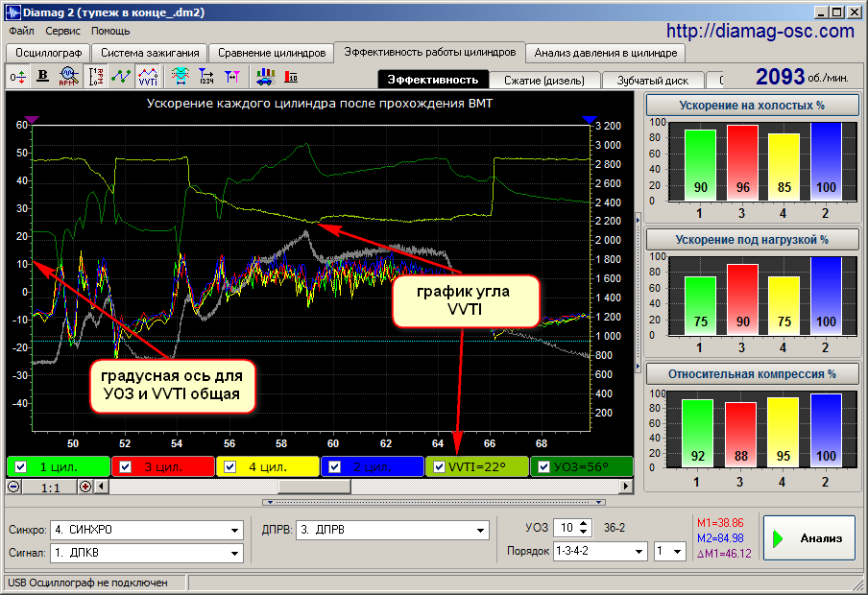This screenshot has height=595, width=868.
Task: Toggle the УОЗ=56° checkbox
Action: point(543,467)
